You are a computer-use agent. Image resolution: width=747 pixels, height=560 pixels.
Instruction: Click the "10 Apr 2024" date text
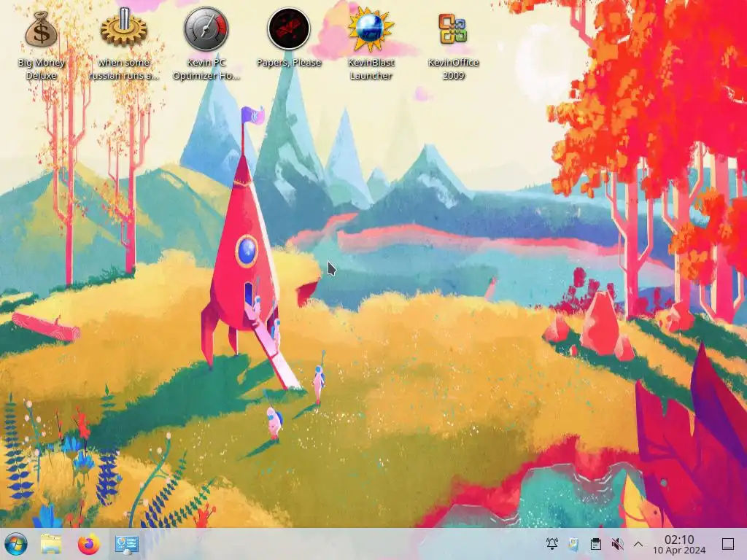(x=679, y=551)
